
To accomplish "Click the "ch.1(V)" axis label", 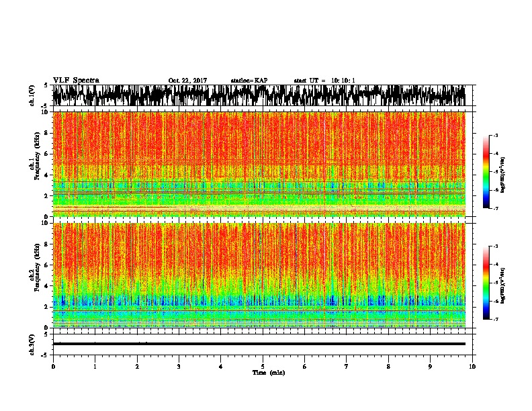I will 32,95.
